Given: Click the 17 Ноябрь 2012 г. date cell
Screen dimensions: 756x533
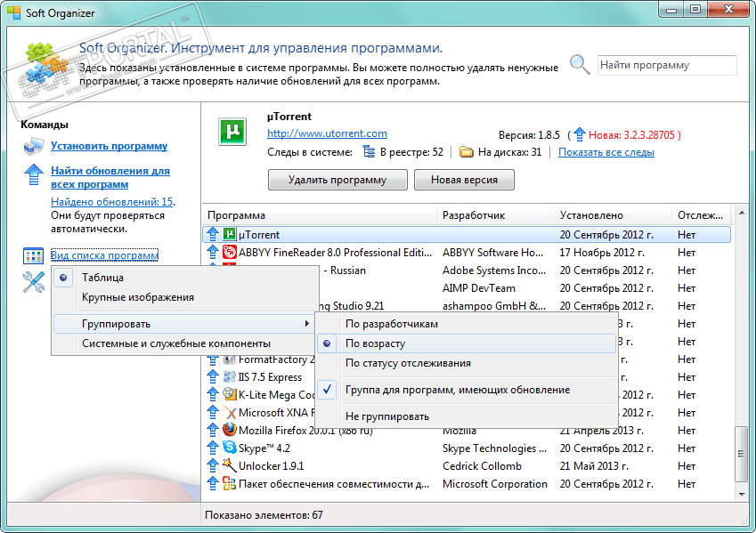Looking at the screenshot, I should 602,253.
